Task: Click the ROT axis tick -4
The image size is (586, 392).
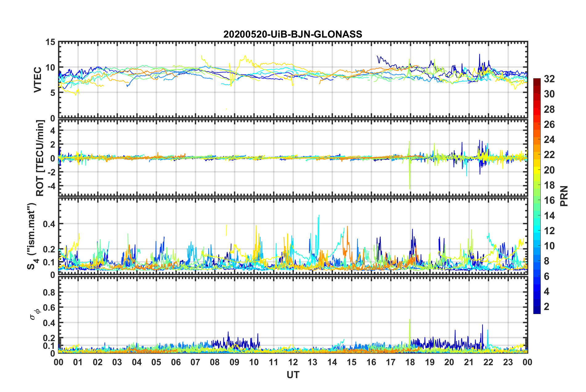Action: (x=51, y=186)
